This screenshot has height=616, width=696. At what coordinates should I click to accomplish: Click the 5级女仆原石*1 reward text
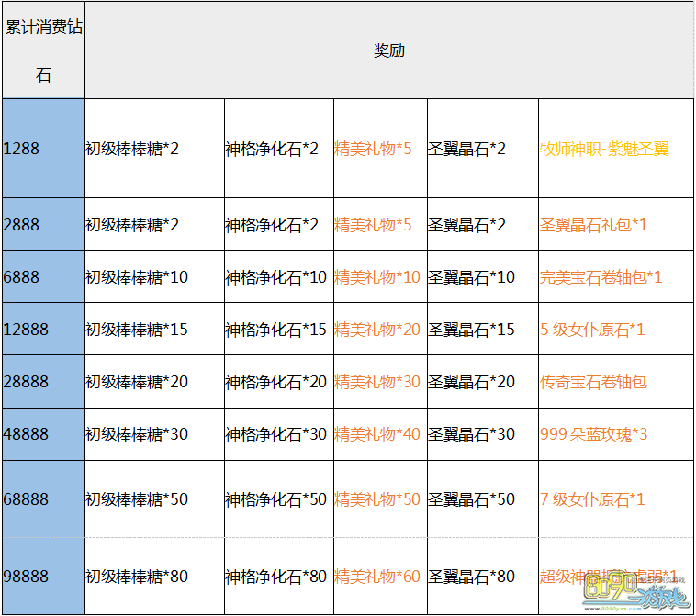click(592, 329)
